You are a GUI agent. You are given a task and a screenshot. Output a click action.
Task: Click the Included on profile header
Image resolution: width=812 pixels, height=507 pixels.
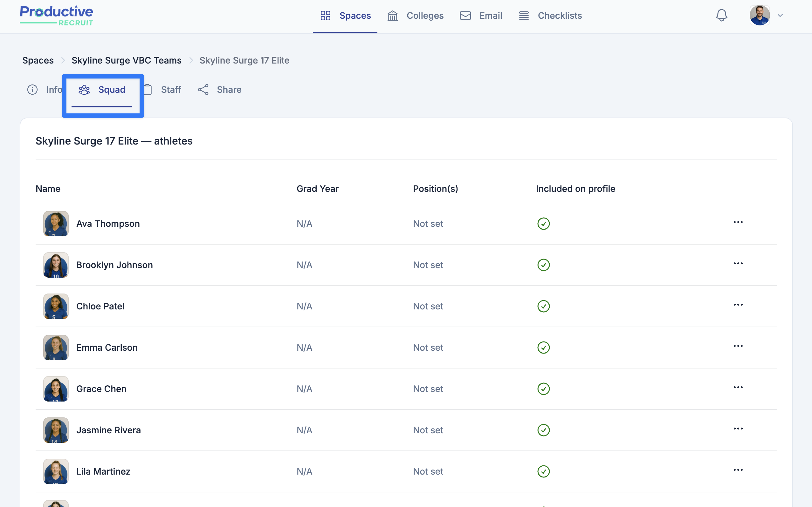coord(575,189)
